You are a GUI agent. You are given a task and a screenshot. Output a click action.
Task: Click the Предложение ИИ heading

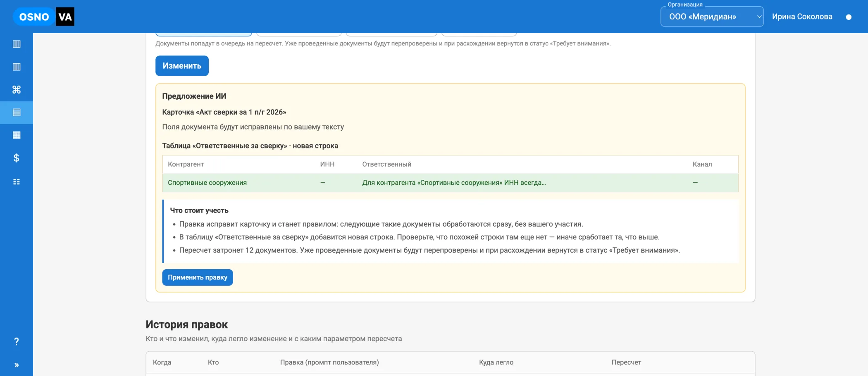[x=194, y=96]
